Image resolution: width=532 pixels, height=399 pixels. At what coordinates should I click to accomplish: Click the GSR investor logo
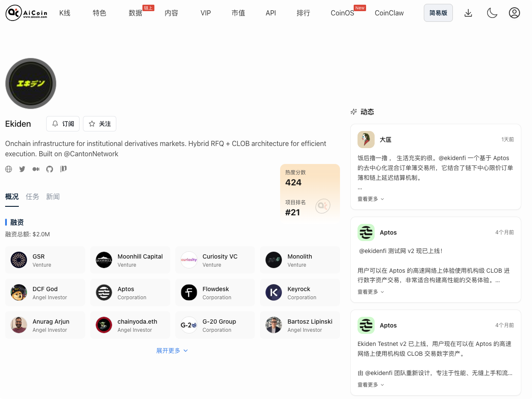click(19, 260)
